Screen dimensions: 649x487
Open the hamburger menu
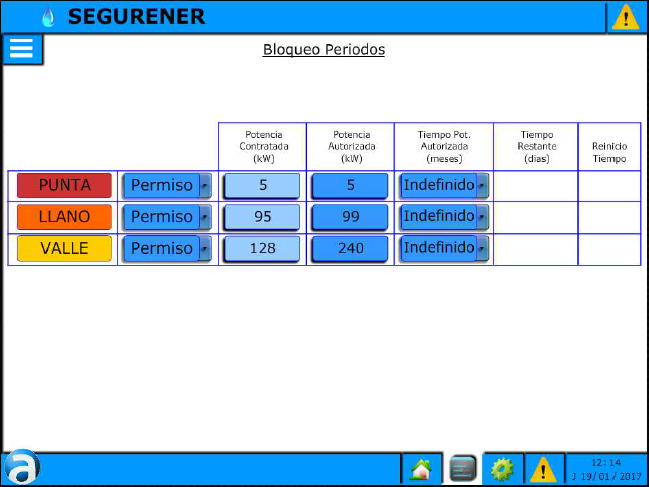[22, 49]
